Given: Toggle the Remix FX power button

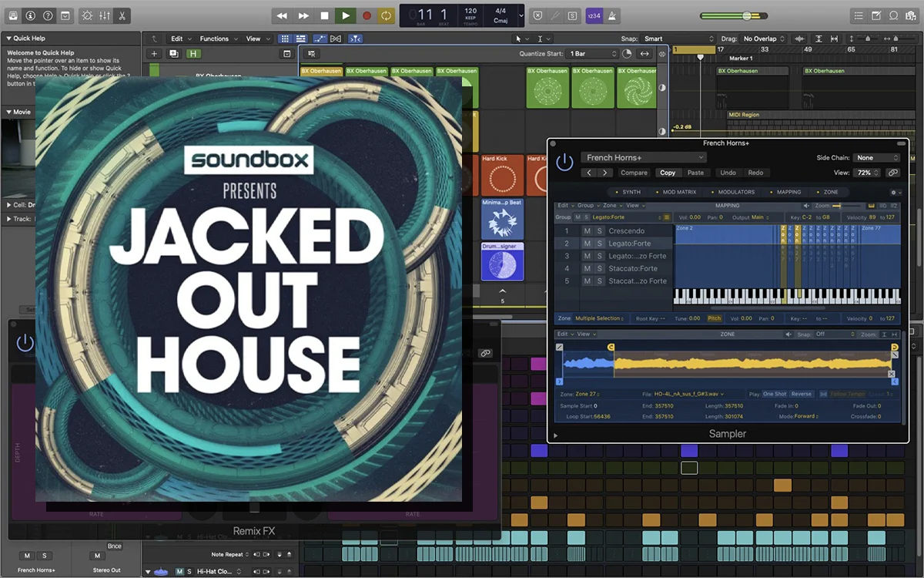Looking at the screenshot, I should 25,343.
